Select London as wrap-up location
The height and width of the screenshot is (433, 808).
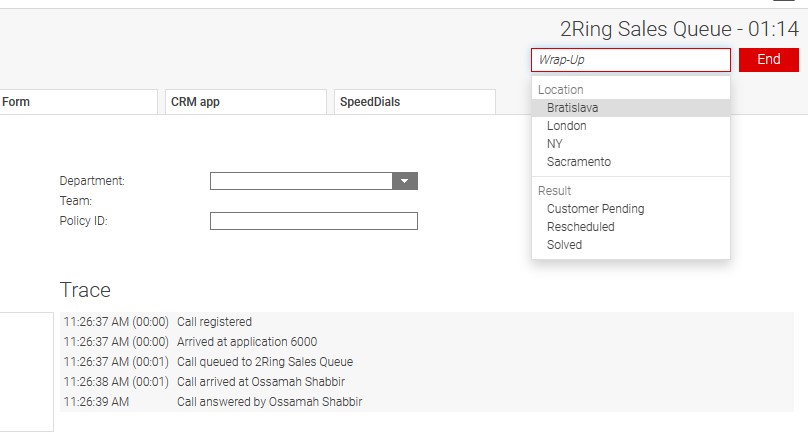pos(567,126)
